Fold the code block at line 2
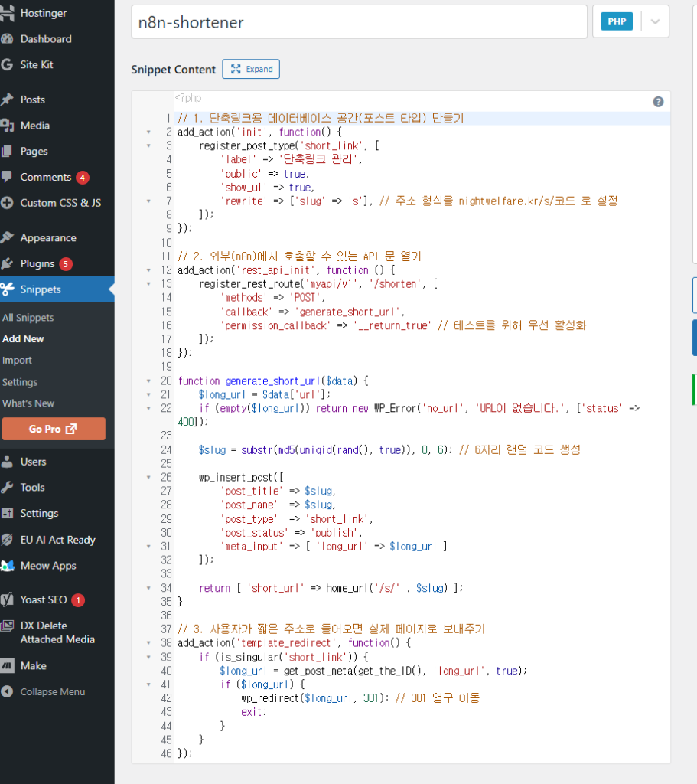 point(148,132)
